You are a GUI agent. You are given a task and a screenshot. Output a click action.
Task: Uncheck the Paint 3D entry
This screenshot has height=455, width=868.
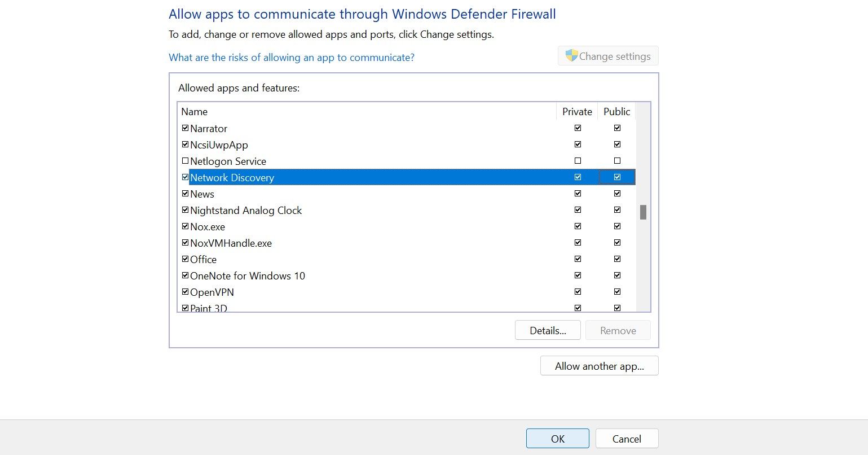point(185,308)
